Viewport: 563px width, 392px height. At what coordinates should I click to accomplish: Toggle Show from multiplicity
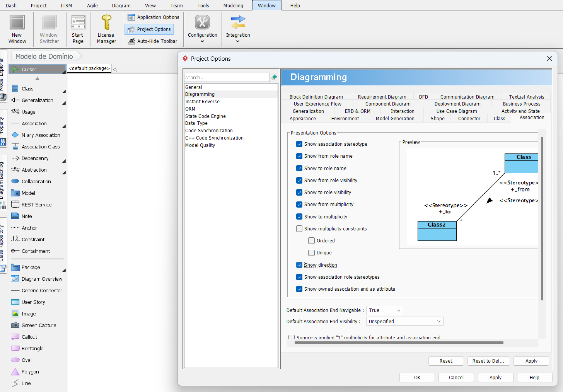click(299, 205)
